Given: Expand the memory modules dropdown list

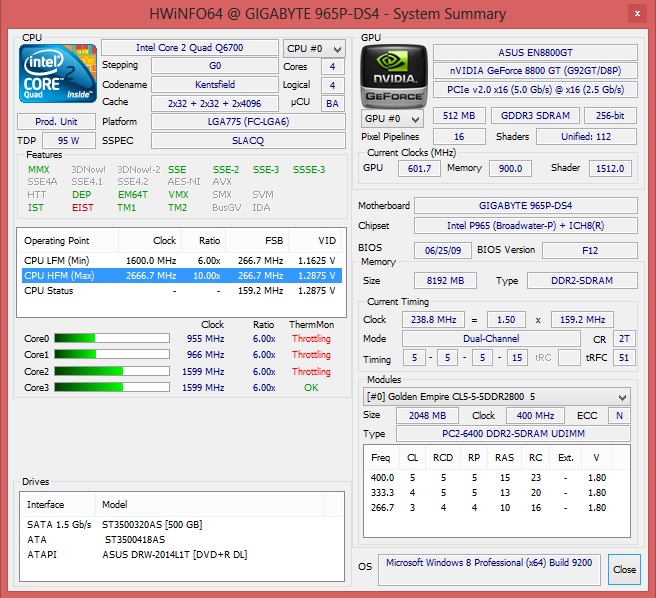Looking at the screenshot, I should pyautogui.click(x=497, y=397).
